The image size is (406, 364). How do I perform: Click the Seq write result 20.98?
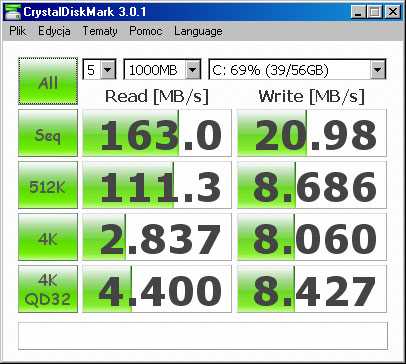click(x=312, y=133)
